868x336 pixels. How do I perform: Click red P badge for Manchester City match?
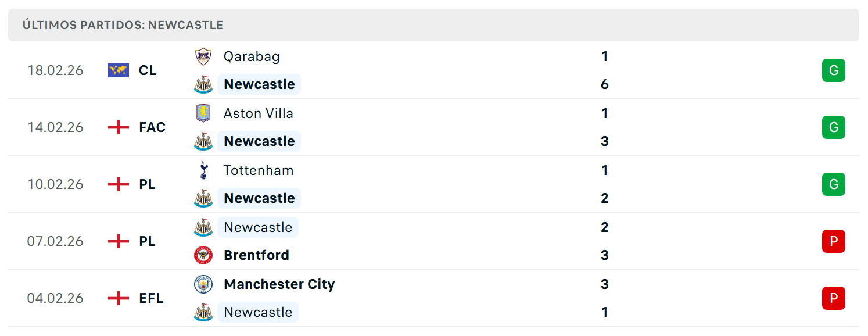833,298
